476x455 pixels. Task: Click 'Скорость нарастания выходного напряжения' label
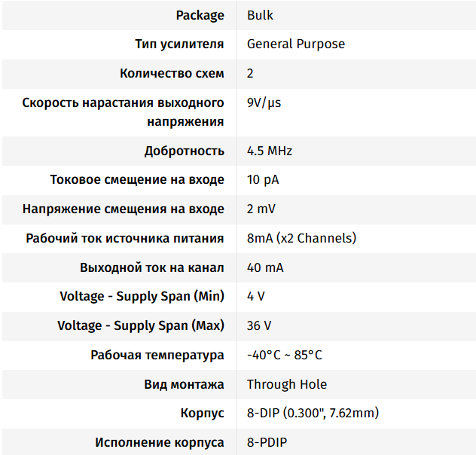coord(124,111)
